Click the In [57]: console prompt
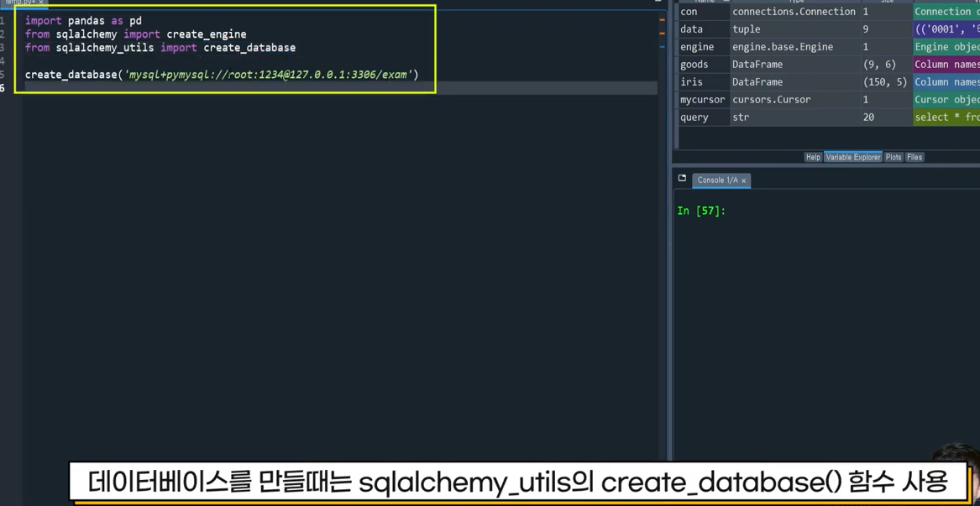This screenshot has height=506, width=980. click(x=701, y=211)
